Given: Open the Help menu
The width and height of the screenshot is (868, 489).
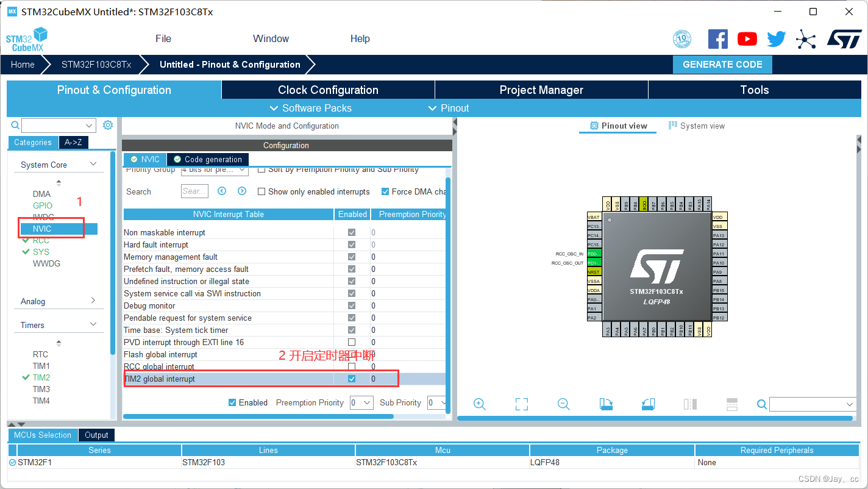Looking at the screenshot, I should tap(360, 38).
